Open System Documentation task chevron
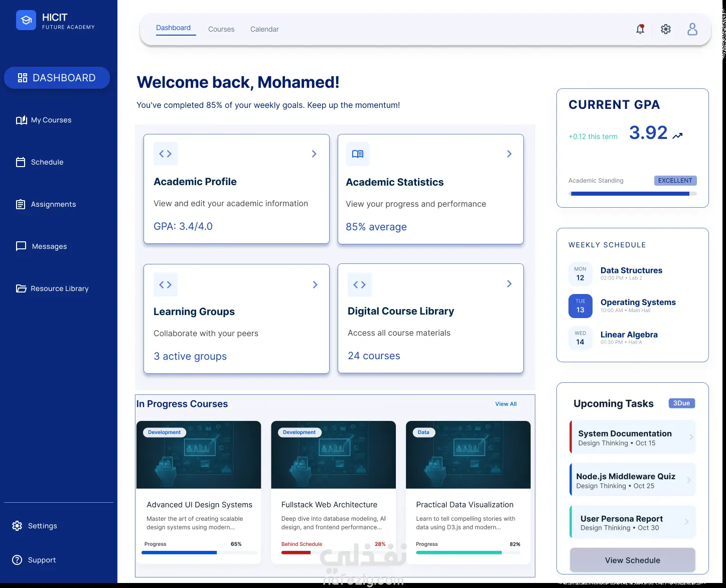Viewport: 726px width, 588px height. pyautogui.click(x=691, y=437)
